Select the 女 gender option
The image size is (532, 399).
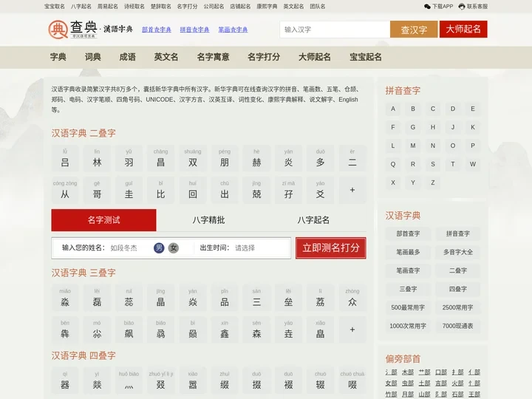pos(174,248)
